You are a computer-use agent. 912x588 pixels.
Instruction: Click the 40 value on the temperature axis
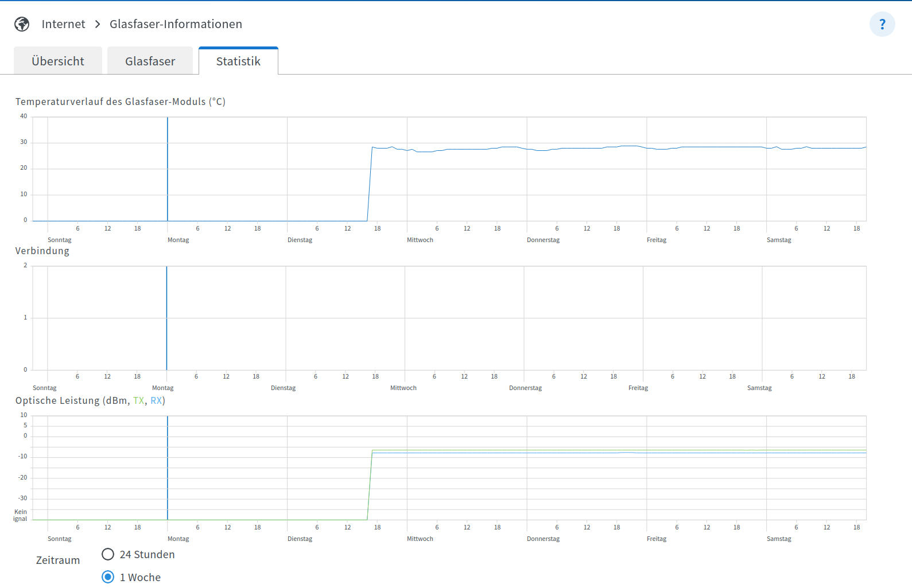[24, 116]
